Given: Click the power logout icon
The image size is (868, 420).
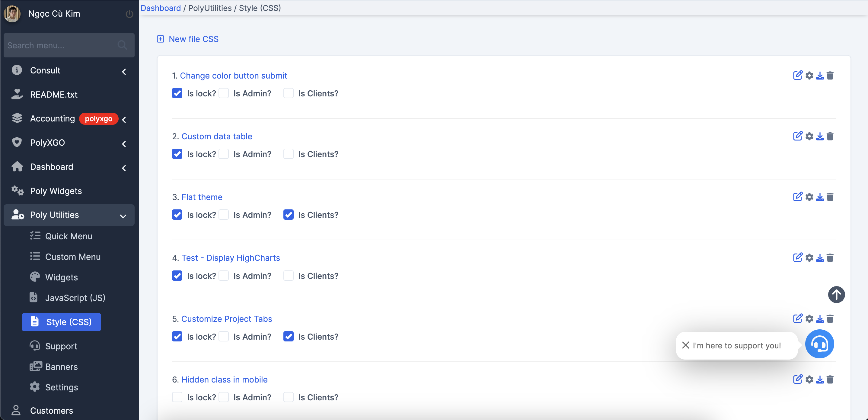Looking at the screenshot, I should pos(129,14).
